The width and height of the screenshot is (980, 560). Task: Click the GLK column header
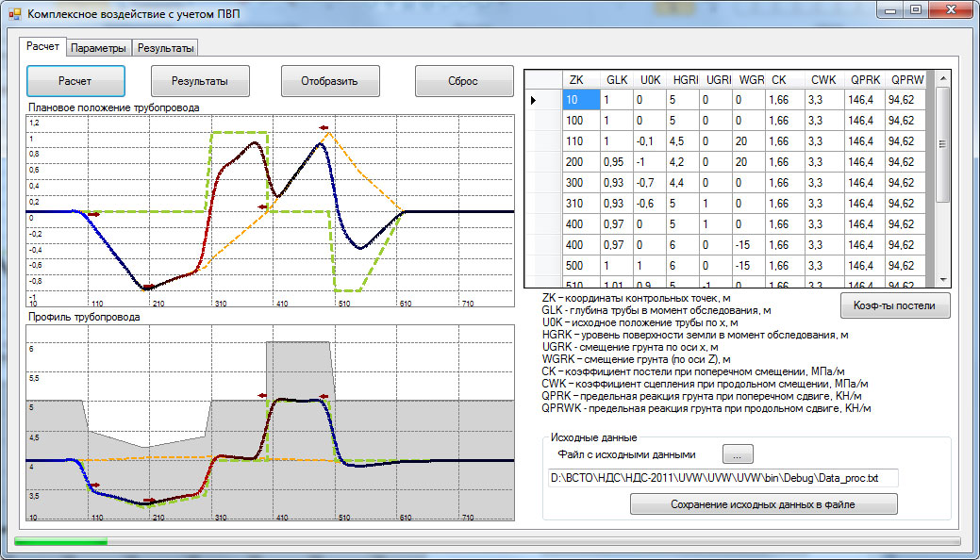point(618,80)
